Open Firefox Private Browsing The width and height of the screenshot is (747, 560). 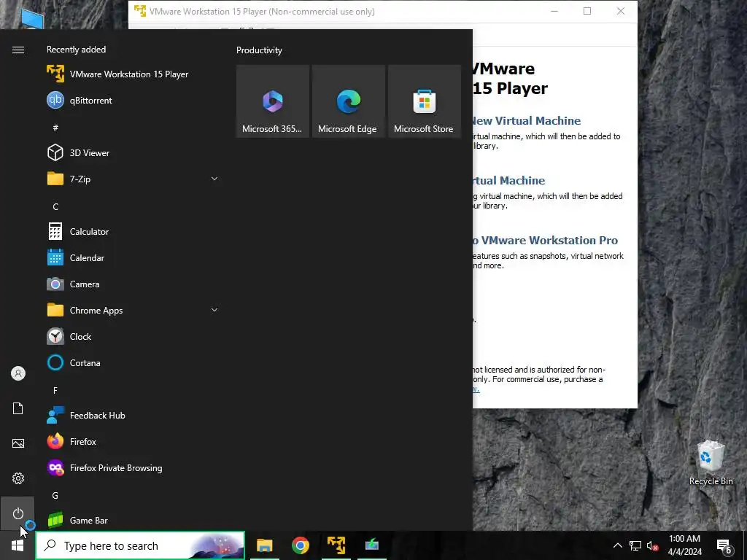click(x=133, y=468)
